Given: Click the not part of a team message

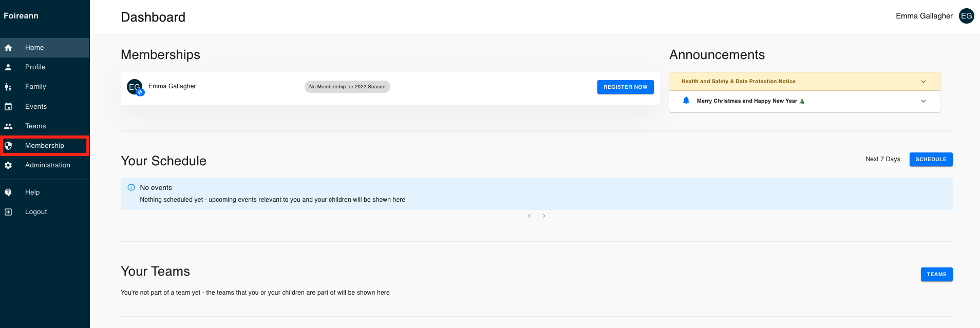Looking at the screenshot, I should tap(255, 293).
